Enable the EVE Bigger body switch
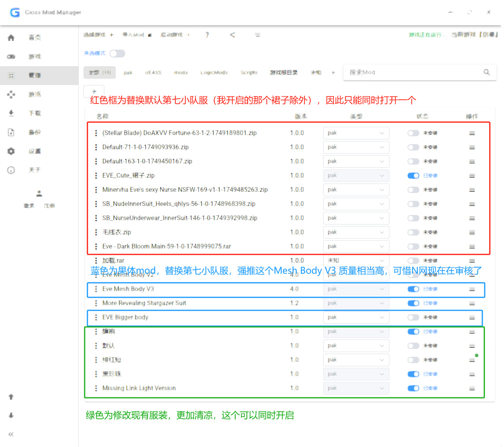Viewport: 504px width, 447px height. tap(413, 317)
